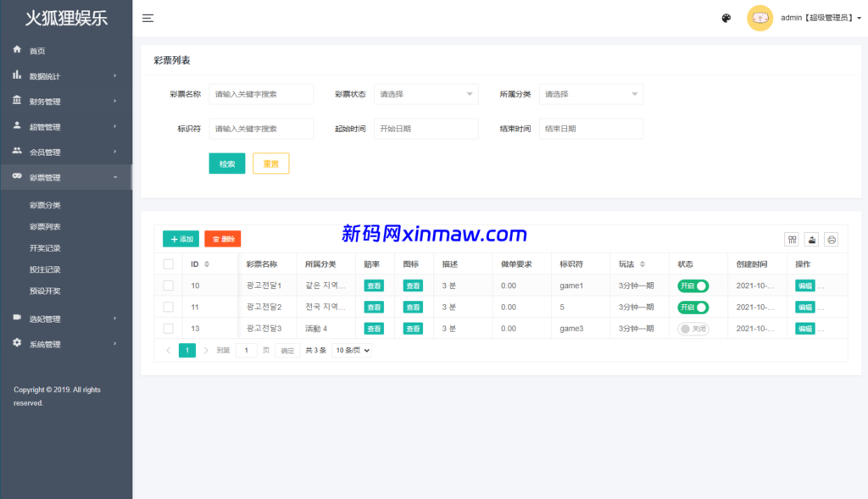The height and width of the screenshot is (499, 868).
Task: Click the 检索 search button
Action: [227, 164]
